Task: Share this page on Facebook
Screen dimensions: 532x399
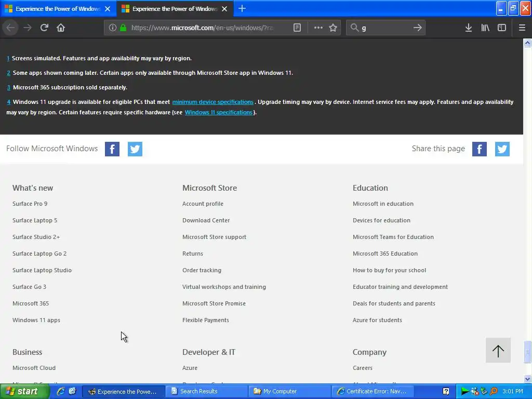Action: (x=480, y=149)
